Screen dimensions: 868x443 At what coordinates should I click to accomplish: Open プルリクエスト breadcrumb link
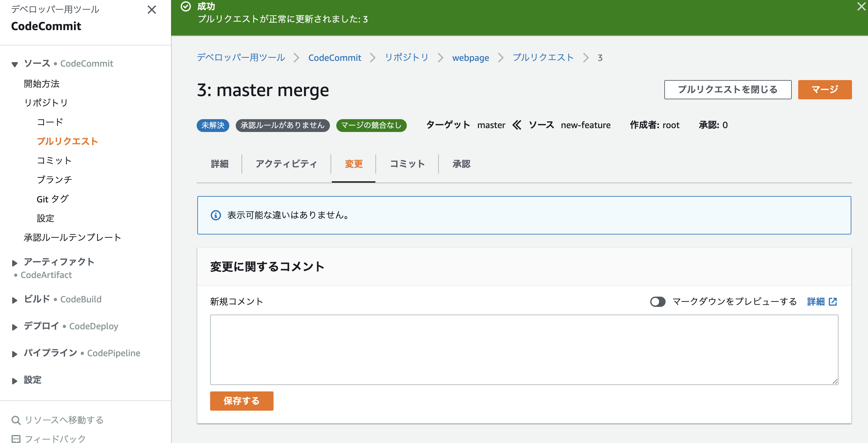click(543, 58)
